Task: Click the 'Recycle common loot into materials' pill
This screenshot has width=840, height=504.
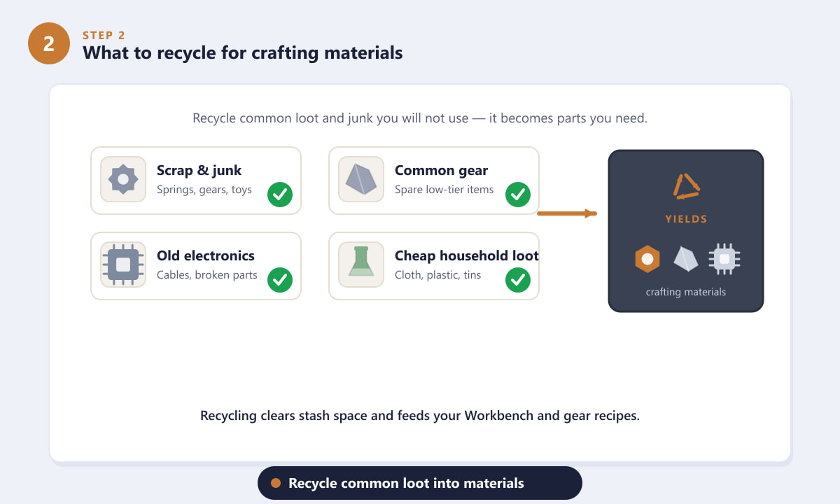Action: click(x=420, y=483)
